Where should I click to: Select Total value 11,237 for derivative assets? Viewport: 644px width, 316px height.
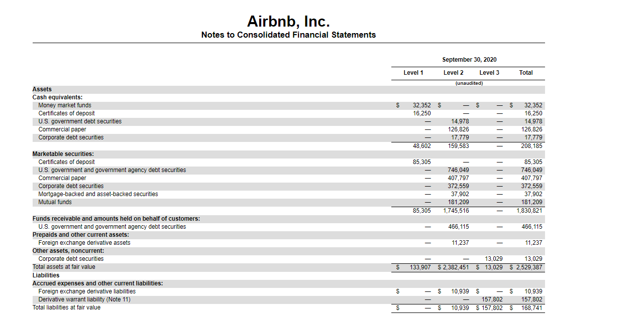(533, 243)
